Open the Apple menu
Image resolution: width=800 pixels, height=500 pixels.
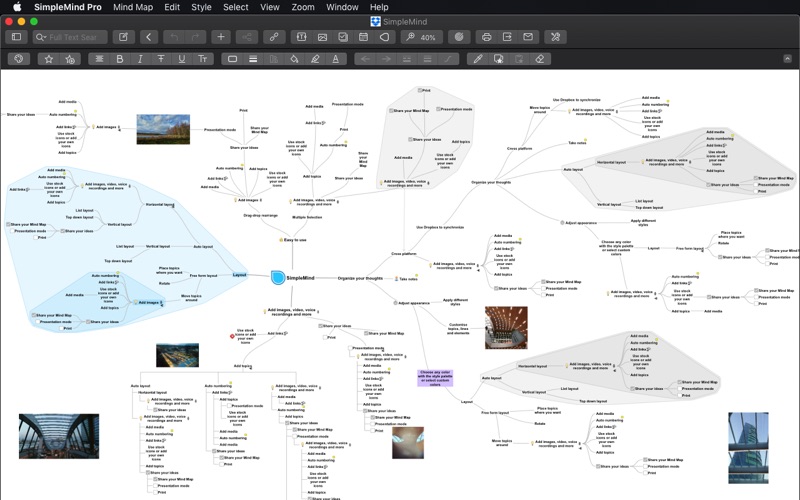[x=17, y=7]
